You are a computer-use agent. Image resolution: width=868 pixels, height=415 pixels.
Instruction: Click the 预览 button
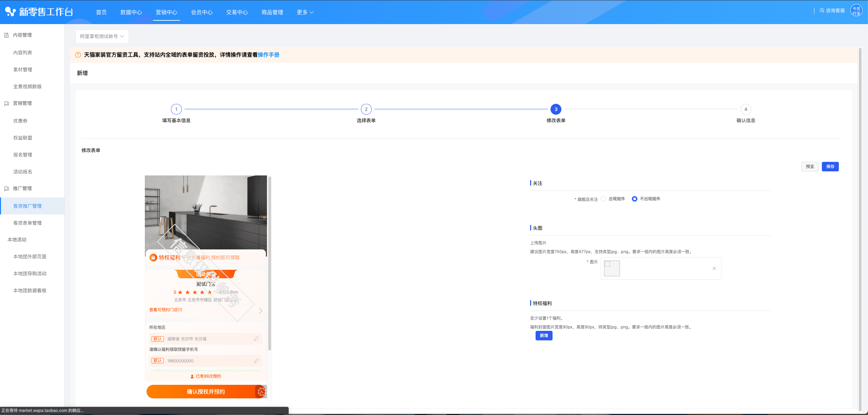pos(810,167)
